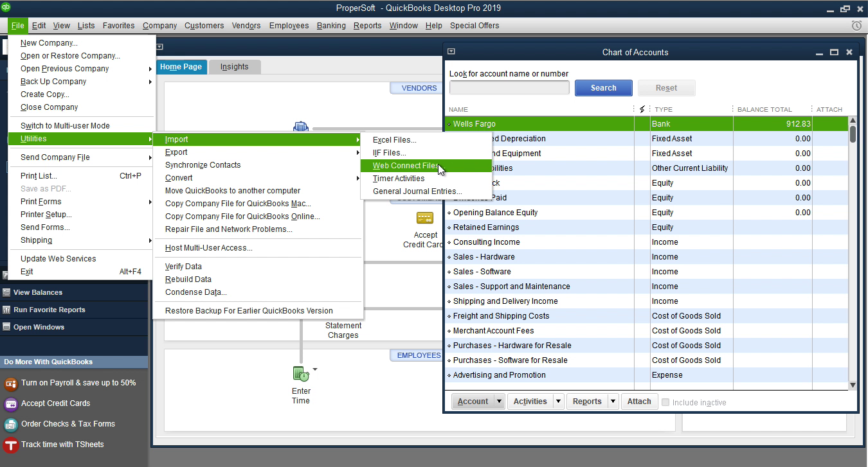Viewport: 868px width, 467px height.
Task: Switch to the Home Page tab
Action: 181,67
